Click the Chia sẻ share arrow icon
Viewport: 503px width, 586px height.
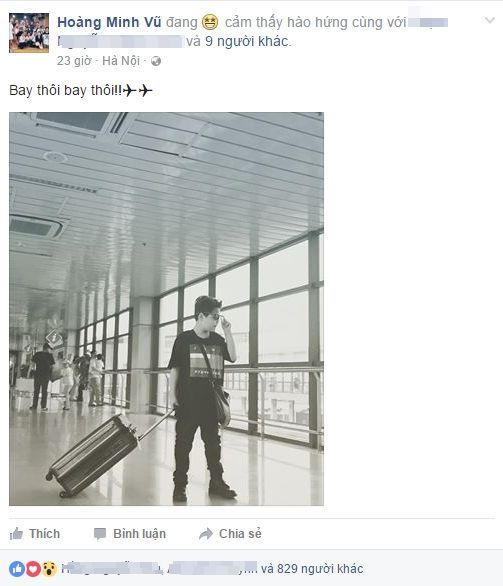(206, 533)
